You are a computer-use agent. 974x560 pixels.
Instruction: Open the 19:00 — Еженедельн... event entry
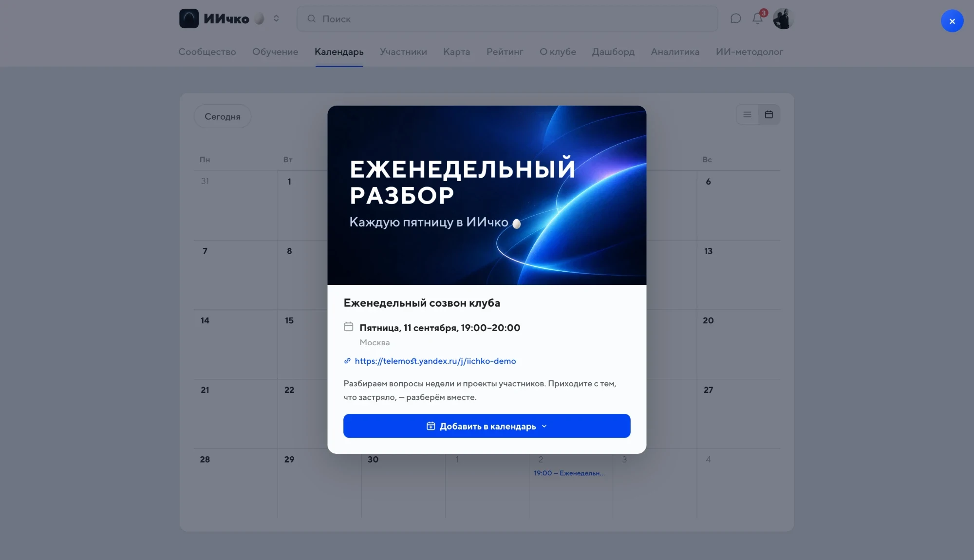tap(569, 473)
